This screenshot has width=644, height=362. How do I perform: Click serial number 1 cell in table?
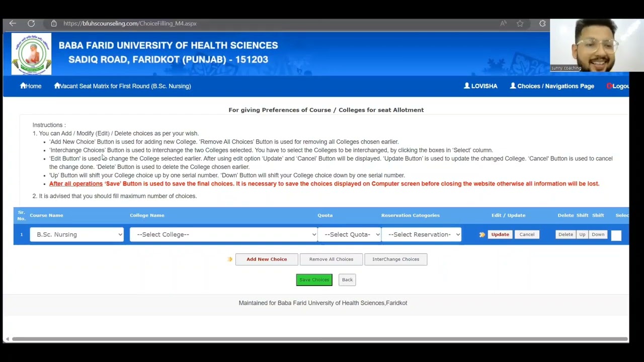[x=21, y=234]
